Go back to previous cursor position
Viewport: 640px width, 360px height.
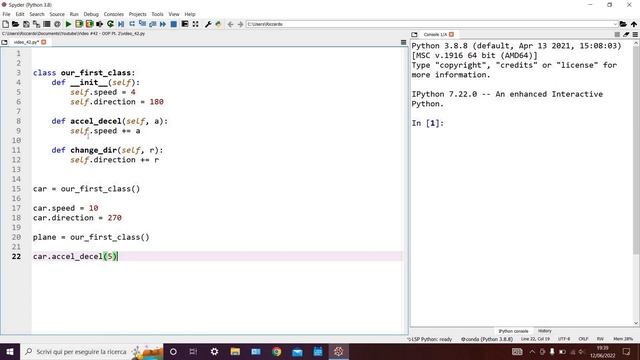[230, 24]
